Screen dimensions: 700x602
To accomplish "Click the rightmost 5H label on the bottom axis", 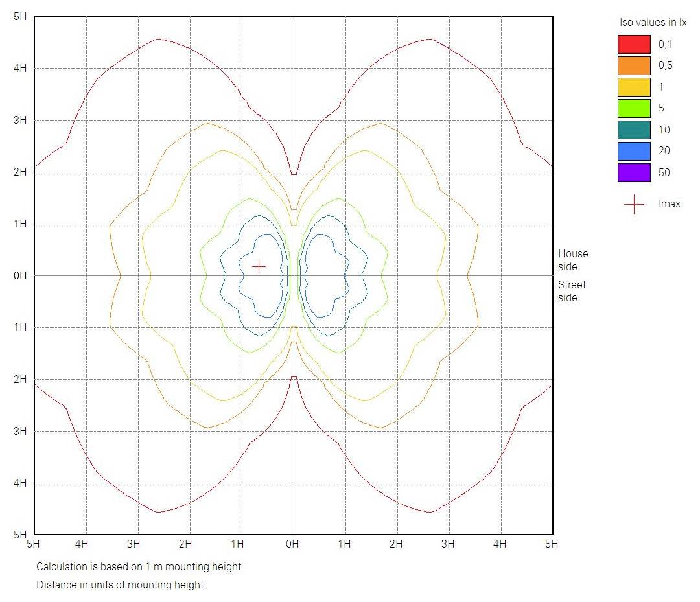I will tap(552, 544).
